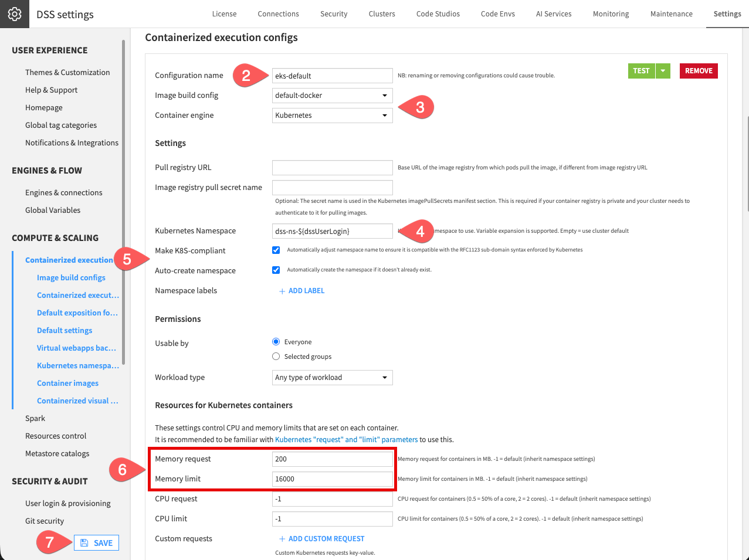Open User login & provisioning

pyautogui.click(x=68, y=504)
